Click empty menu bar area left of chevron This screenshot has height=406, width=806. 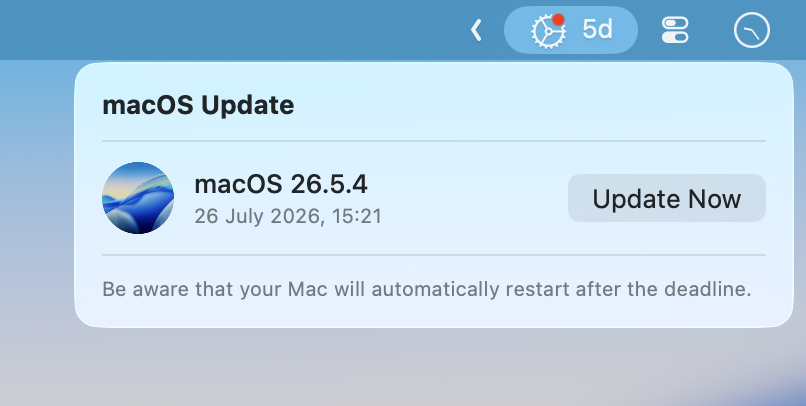tap(231, 30)
